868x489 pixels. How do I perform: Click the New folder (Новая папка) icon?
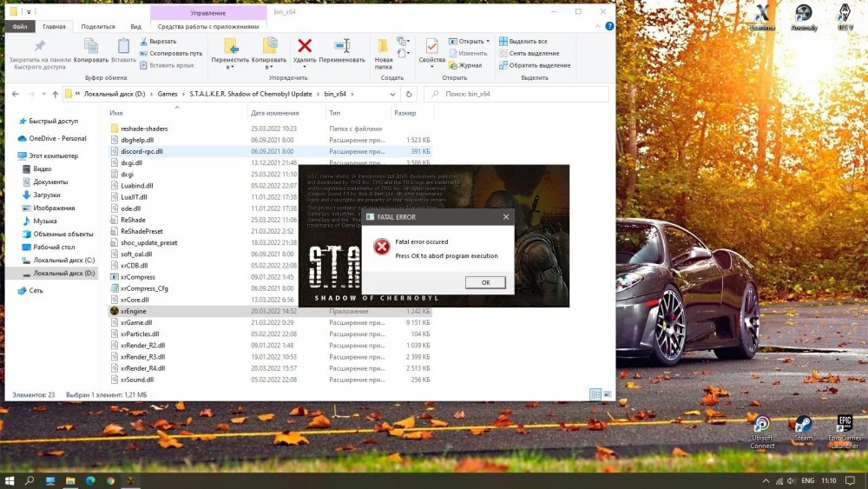tap(383, 47)
